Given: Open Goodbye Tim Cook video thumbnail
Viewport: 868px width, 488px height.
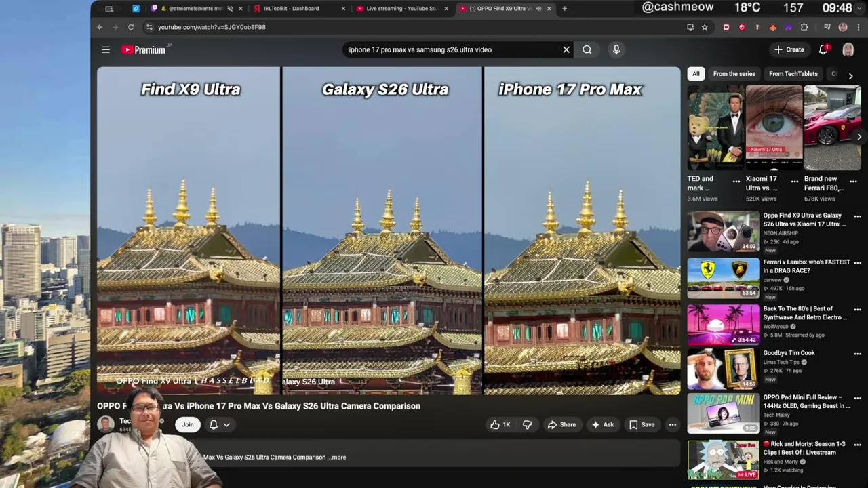Looking at the screenshot, I should [x=724, y=369].
